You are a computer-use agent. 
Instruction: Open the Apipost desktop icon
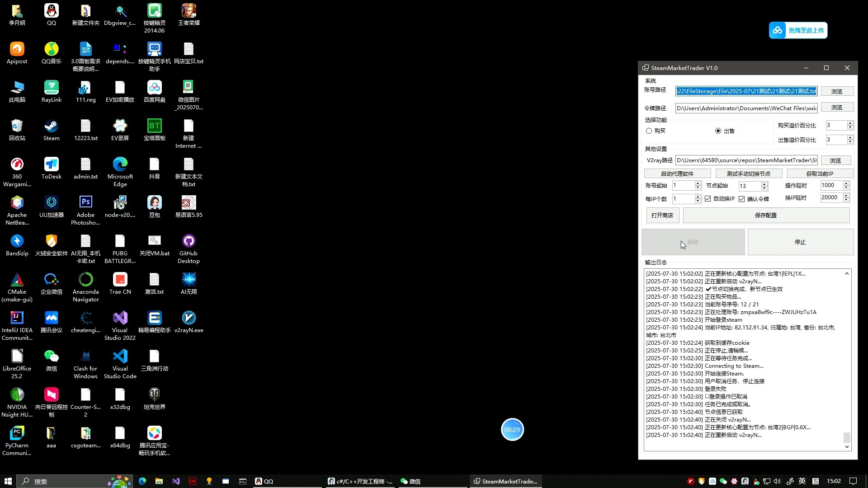tap(17, 53)
